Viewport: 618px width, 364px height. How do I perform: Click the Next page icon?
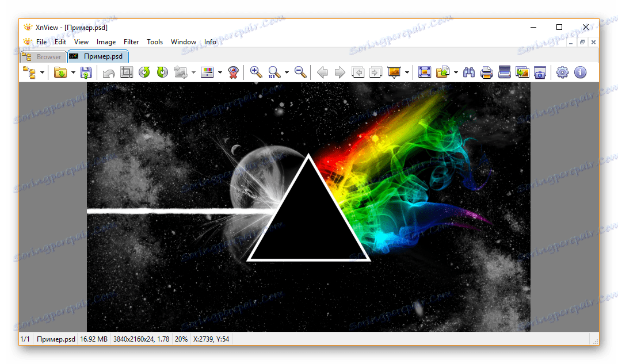376,72
